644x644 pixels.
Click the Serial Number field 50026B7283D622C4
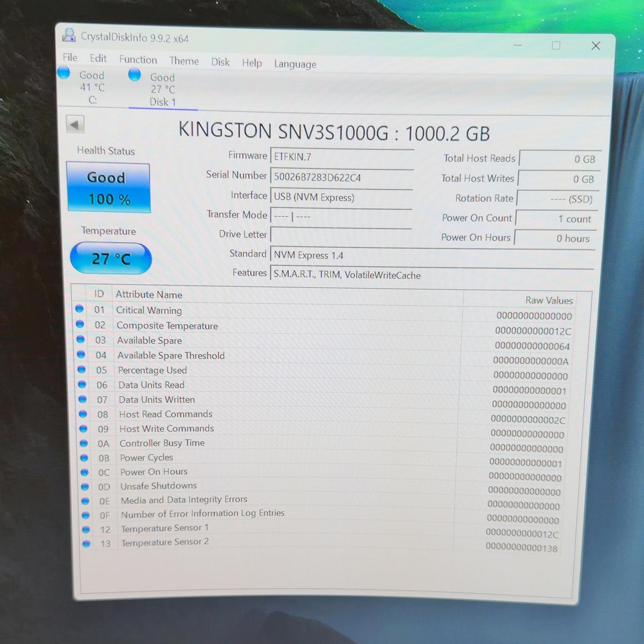(342, 177)
